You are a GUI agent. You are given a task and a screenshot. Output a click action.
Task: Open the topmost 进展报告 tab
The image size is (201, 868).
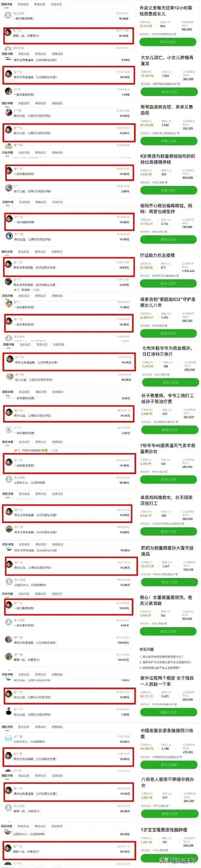pos(56,4)
